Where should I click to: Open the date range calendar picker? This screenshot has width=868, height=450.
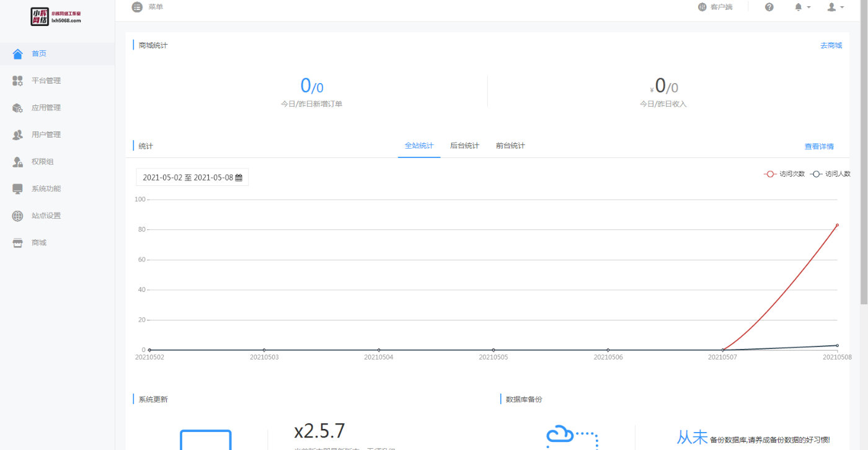coord(192,177)
